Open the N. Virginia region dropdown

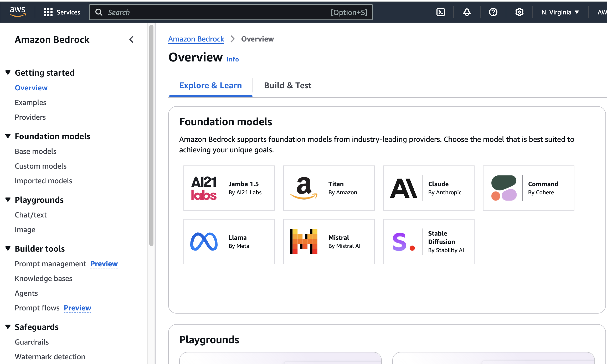tap(560, 12)
